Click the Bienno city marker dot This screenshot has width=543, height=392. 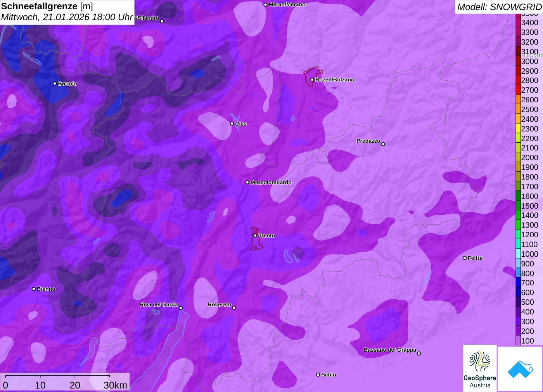click(34, 289)
